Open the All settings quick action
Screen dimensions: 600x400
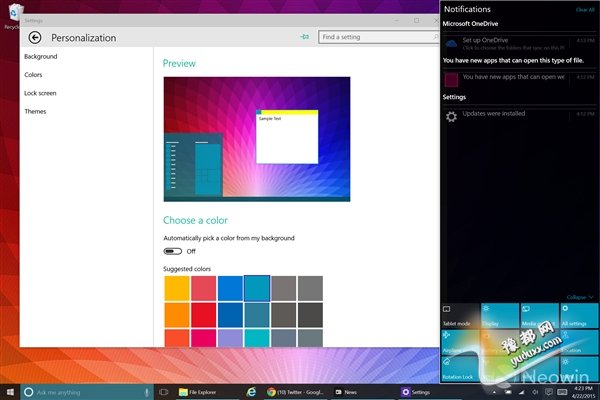pyautogui.click(x=579, y=316)
